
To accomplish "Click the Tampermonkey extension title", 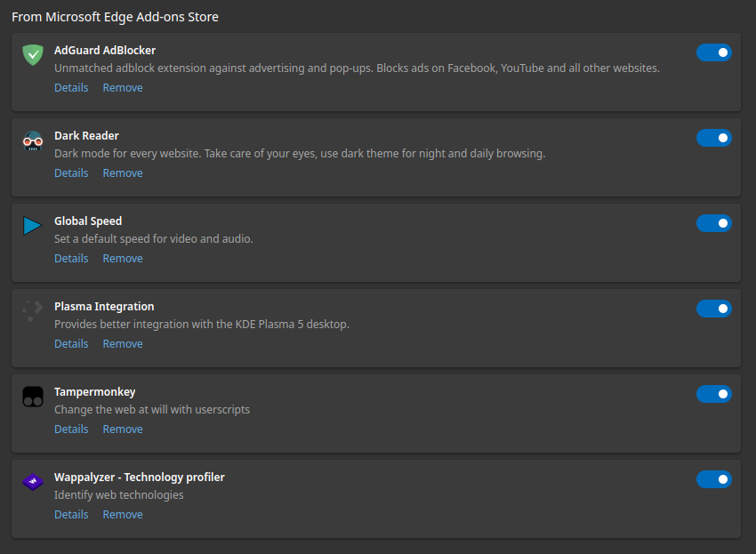I will click(x=94, y=392).
